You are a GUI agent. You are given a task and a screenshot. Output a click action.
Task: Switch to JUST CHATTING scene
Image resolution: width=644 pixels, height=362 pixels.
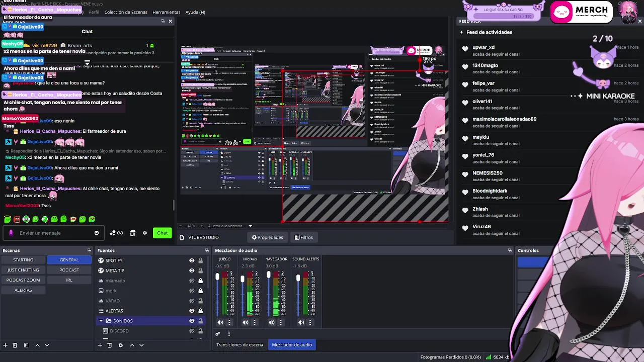[x=23, y=270]
